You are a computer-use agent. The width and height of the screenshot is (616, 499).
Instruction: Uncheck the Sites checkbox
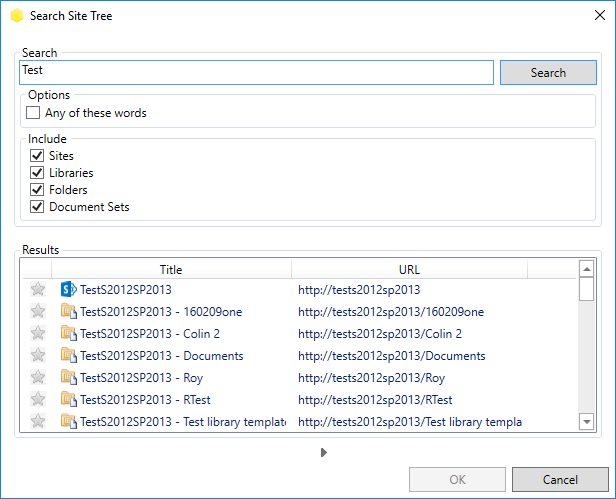pos(37,156)
